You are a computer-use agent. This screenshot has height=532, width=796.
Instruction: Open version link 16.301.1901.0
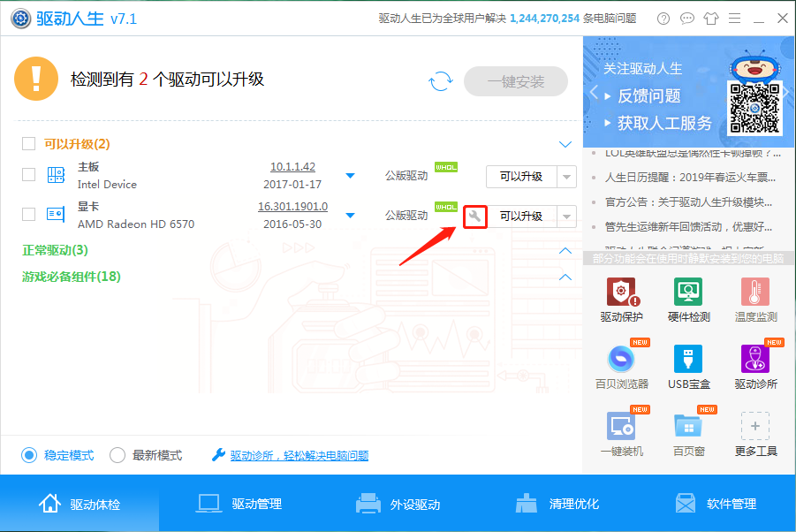292,207
